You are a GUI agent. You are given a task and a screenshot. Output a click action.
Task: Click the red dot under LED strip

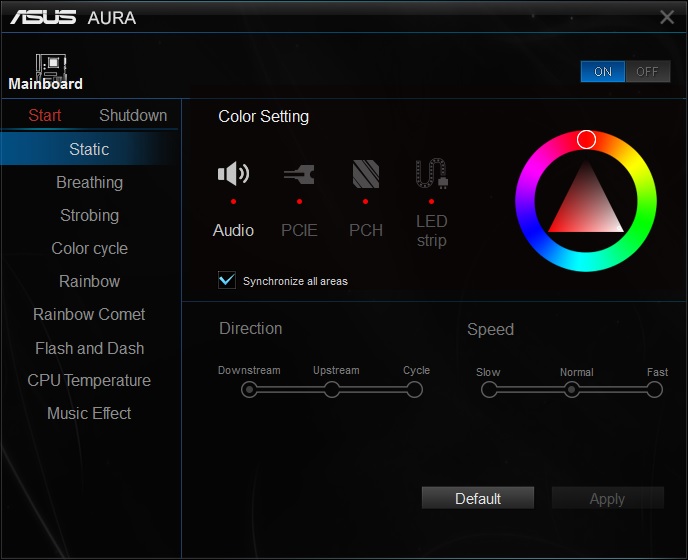click(x=431, y=201)
